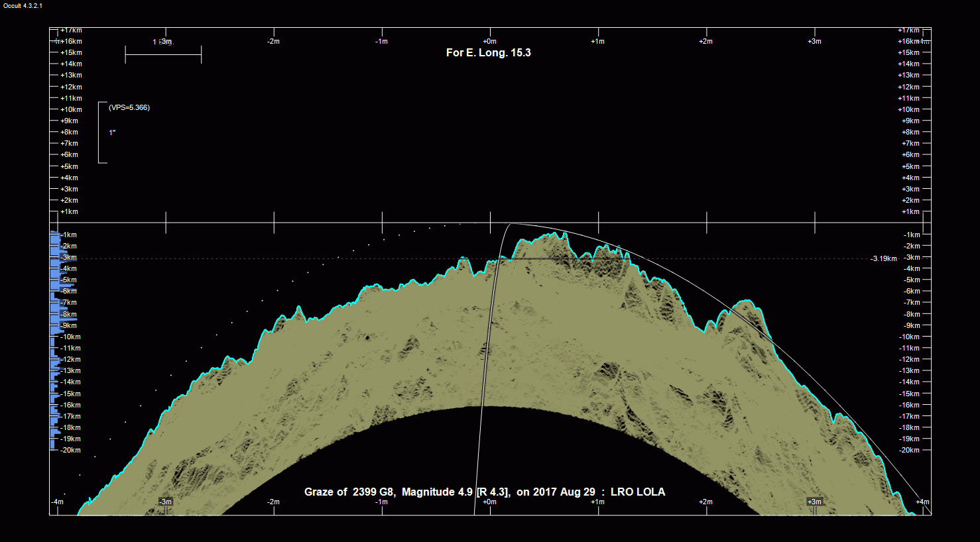Click the blue histogram bar beside '-9km'
The image size is (980, 542).
click(x=56, y=325)
